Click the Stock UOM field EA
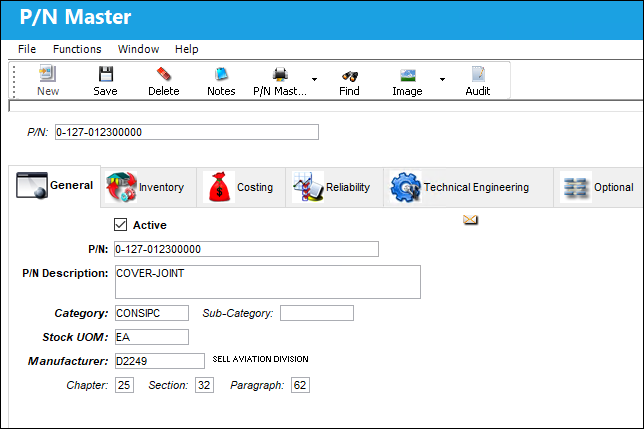 152,337
